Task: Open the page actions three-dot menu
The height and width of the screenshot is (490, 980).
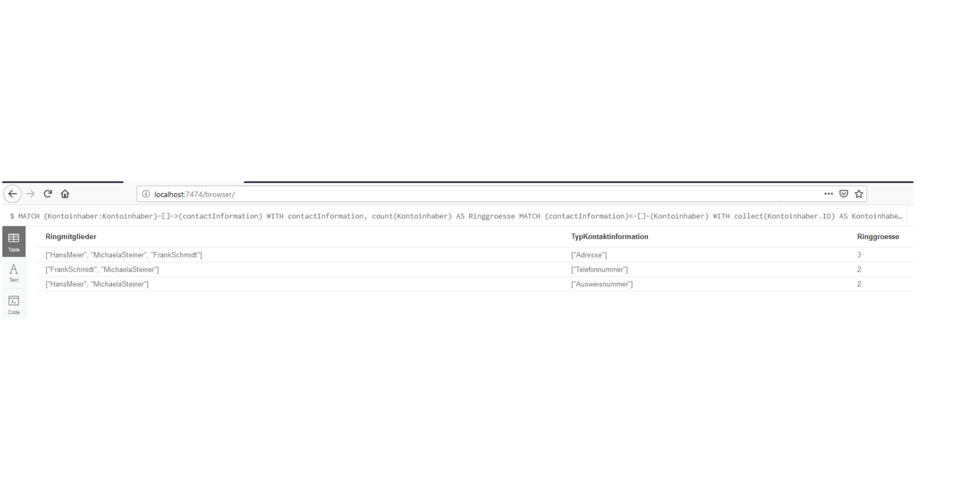Action: click(x=828, y=194)
